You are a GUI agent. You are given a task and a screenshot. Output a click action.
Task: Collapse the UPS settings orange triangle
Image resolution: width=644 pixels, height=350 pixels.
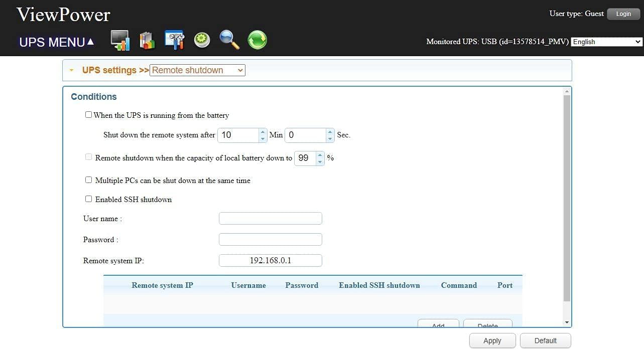click(71, 70)
